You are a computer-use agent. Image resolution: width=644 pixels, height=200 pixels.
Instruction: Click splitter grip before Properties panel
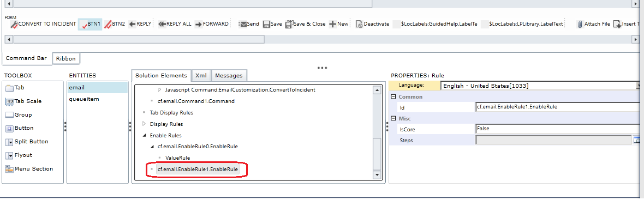pos(387,127)
